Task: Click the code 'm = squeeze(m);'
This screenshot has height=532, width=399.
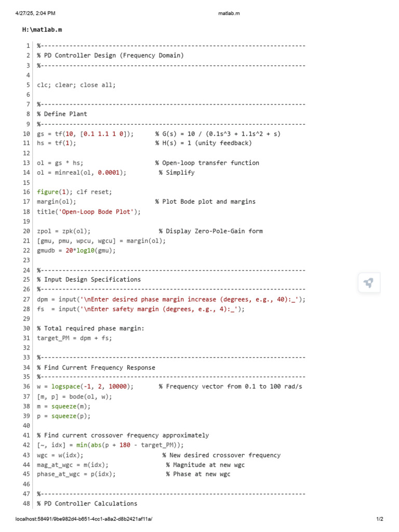Action: (63, 406)
